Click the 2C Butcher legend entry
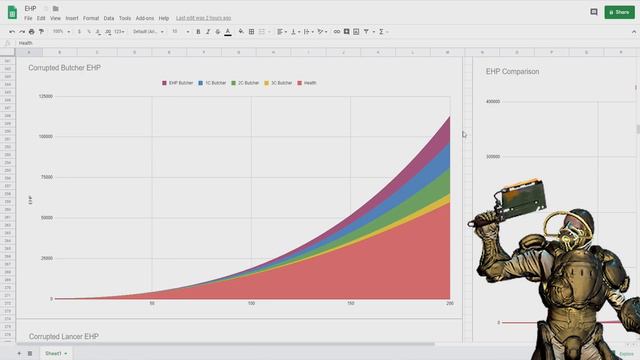640x360 pixels. [x=245, y=83]
